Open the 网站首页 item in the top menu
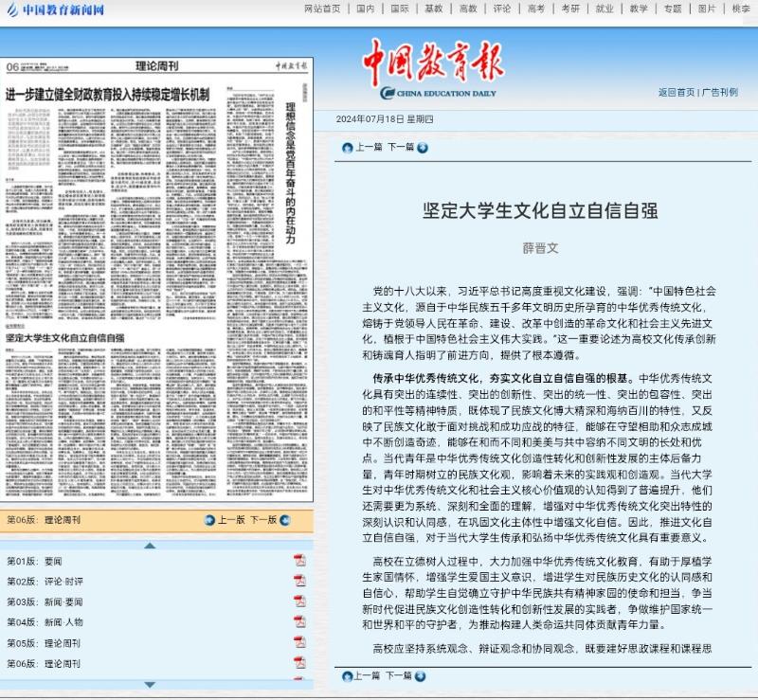 tap(322, 9)
